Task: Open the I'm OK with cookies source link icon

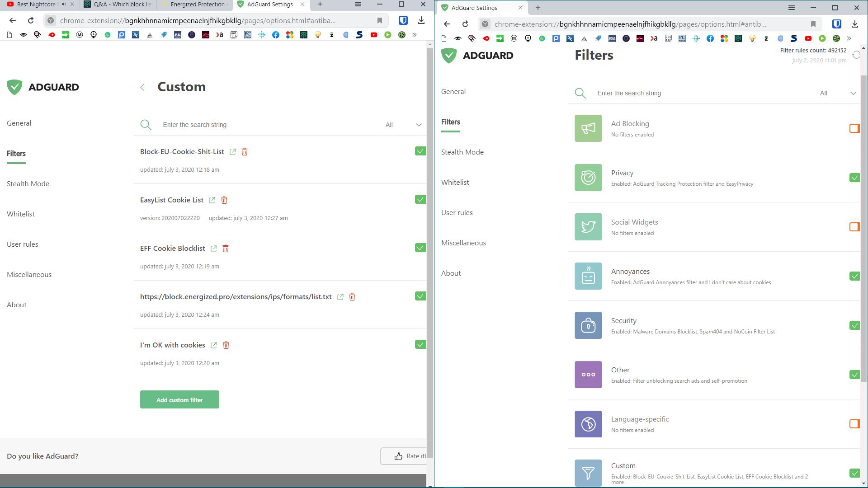Action: (214, 345)
